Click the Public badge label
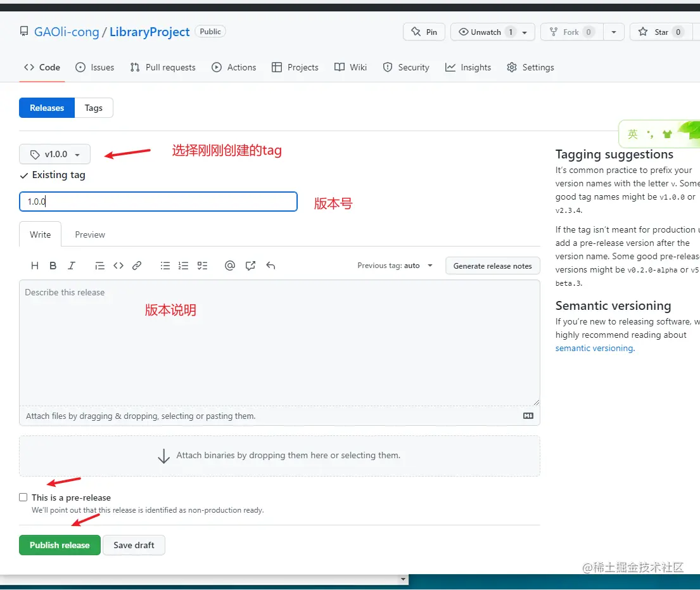Viewport: 700px width, 590px height. [210, 32]
